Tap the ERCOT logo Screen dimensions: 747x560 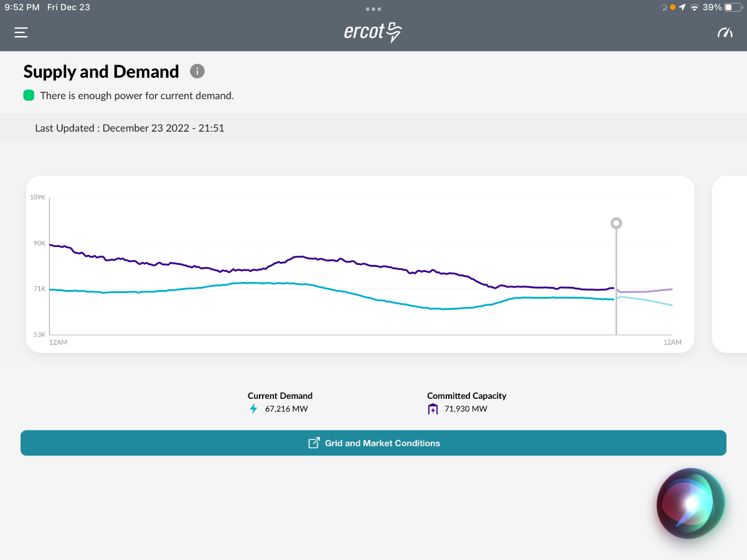pos(373,31)
